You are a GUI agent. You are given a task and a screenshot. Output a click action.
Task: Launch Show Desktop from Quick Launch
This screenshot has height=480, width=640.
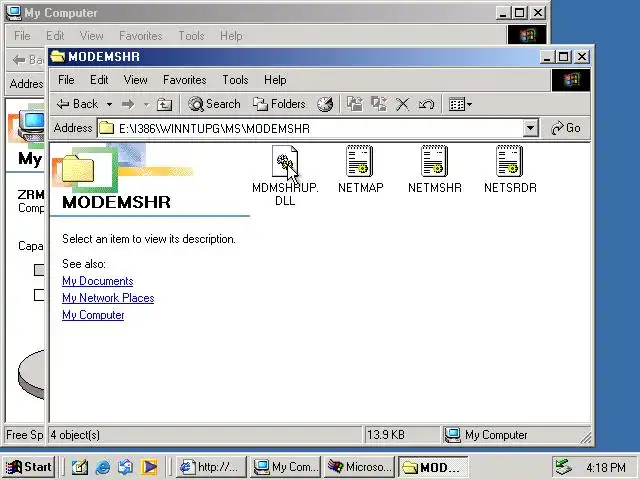coord(80,467)
